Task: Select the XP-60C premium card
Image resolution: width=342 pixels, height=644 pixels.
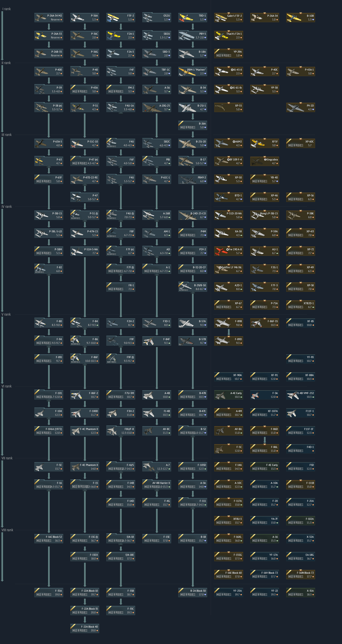Action: (x=301, y=143)
